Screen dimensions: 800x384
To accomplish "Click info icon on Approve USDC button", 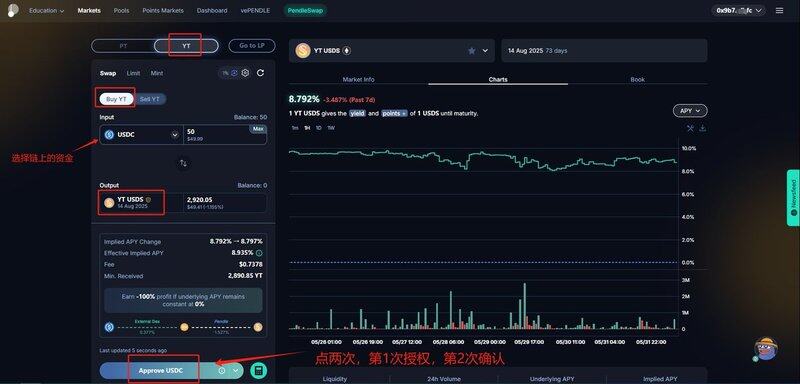I will coord(221,371).
